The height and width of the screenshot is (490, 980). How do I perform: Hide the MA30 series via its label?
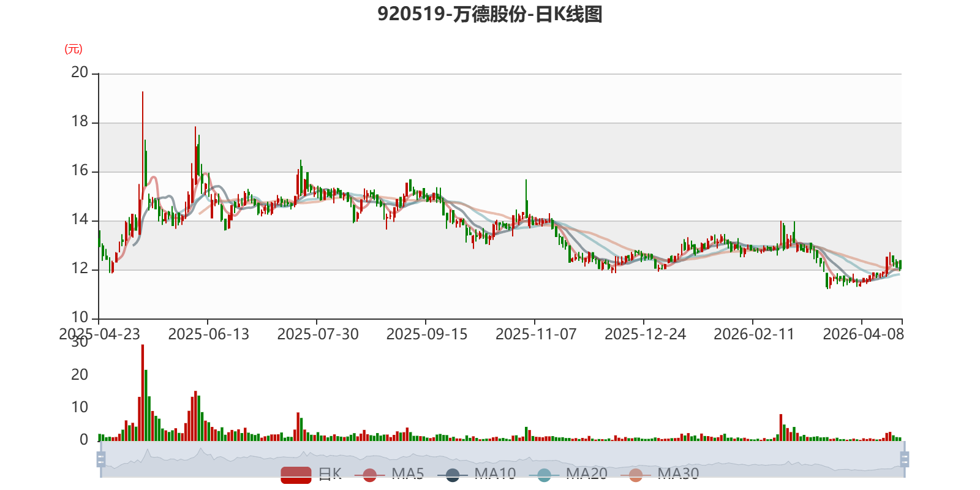pyautogui.click(x=678, y=474)
